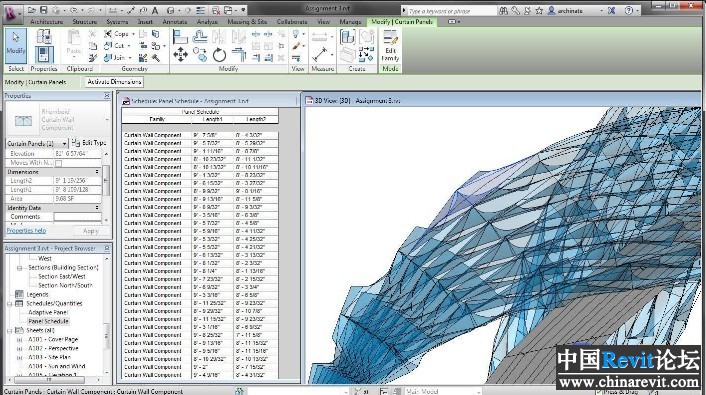Click the Comments input field
The width and height of the screenshot is (706, 395).
click(x=77, y=217)
